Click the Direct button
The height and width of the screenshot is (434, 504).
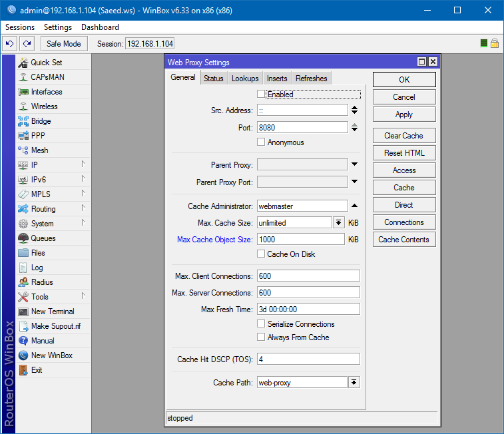[x=404, y=205]
